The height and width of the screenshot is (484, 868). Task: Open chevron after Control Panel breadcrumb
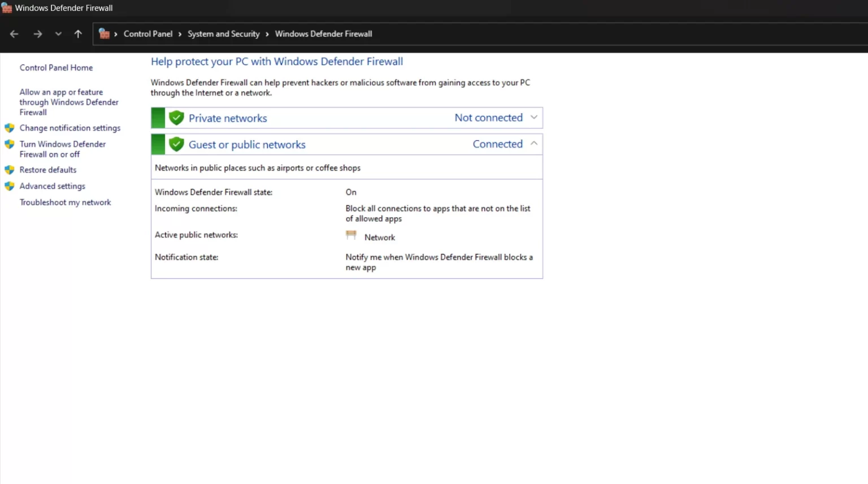click(x=180, y=34)
